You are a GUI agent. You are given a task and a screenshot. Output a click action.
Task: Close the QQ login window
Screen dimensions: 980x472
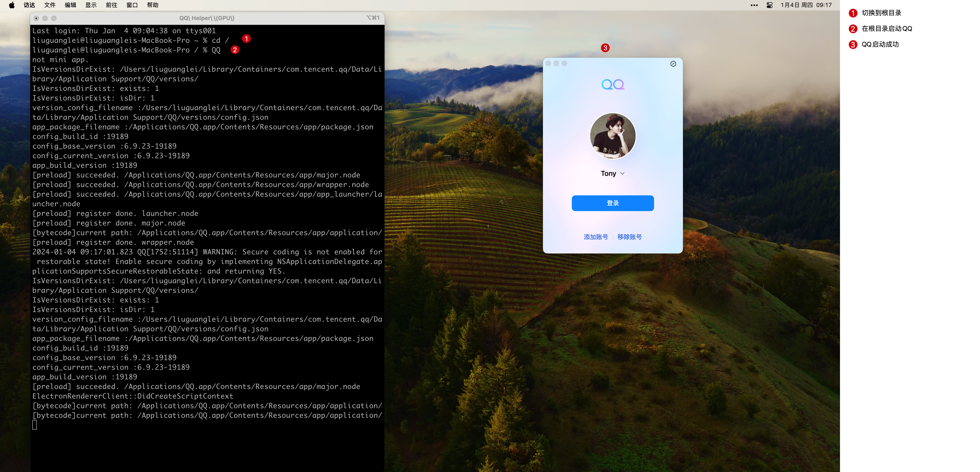click(548, 63)
